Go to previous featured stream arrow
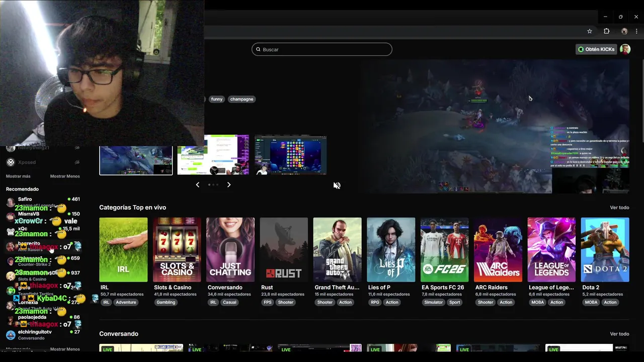The width and height of the screenshot is (644, 362). pyautogui.click(x=197, y=185)
